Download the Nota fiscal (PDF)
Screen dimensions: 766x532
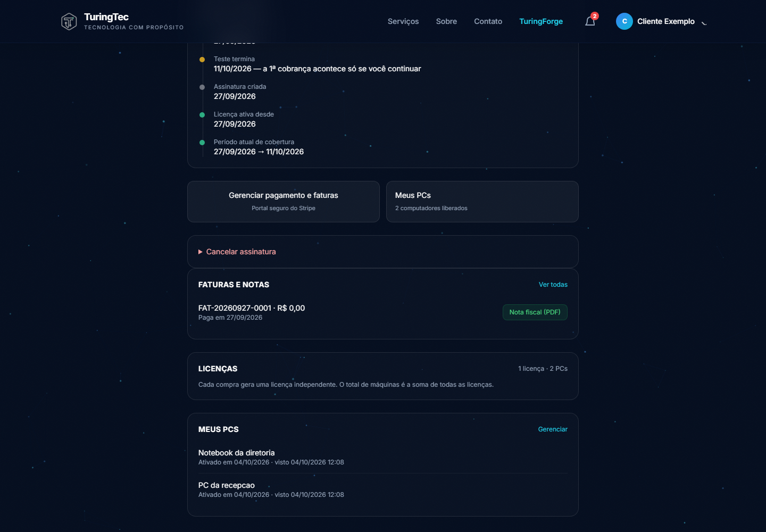click(x=535, y=312)
